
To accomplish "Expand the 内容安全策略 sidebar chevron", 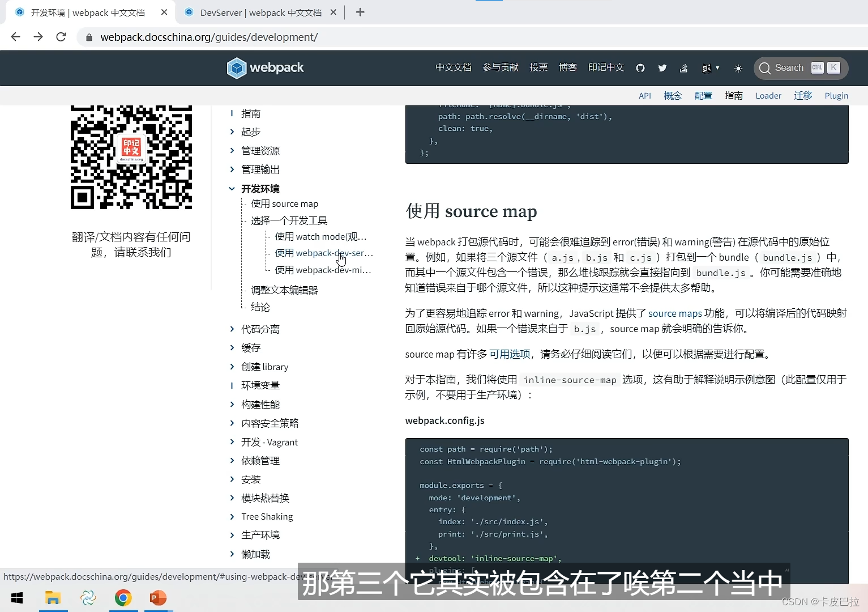I will pos(232,423).
